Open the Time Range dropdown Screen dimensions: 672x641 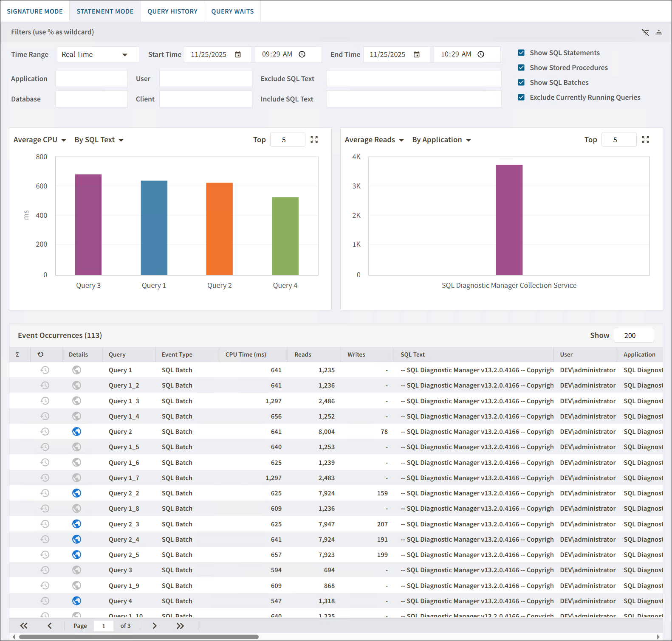pyautogui.click(x=98, y=54)
